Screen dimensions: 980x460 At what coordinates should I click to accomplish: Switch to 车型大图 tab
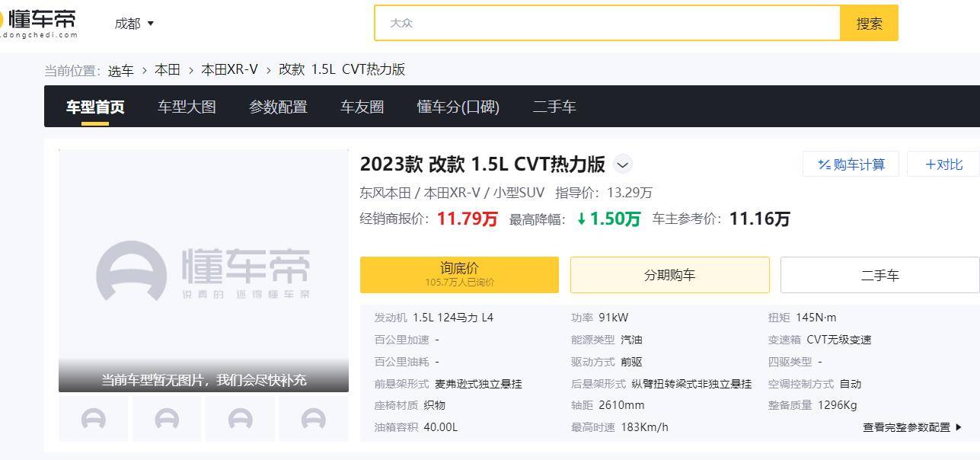(187, 107)
